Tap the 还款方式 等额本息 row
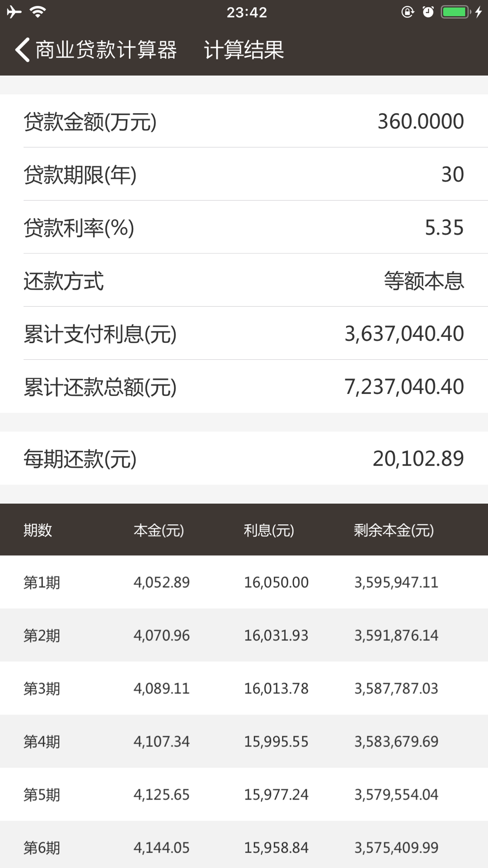488x868 pixels. [244, 280]
